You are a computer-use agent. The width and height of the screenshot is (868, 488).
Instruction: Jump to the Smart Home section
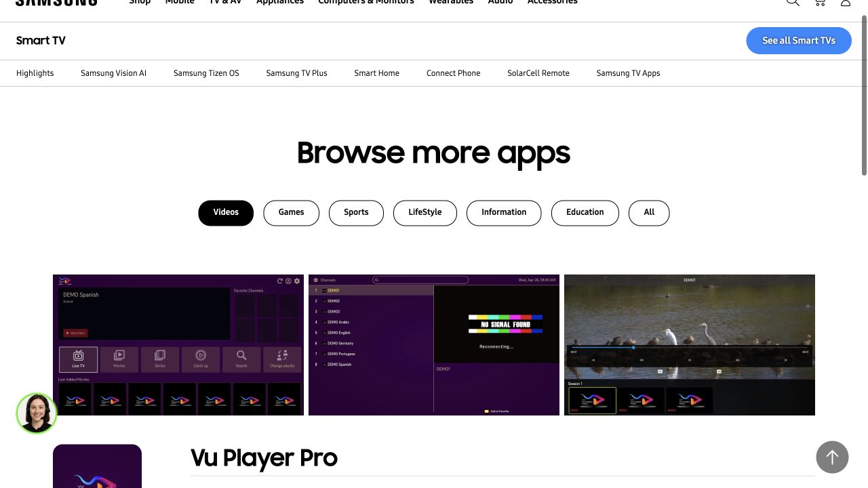[x=376, y=73]
